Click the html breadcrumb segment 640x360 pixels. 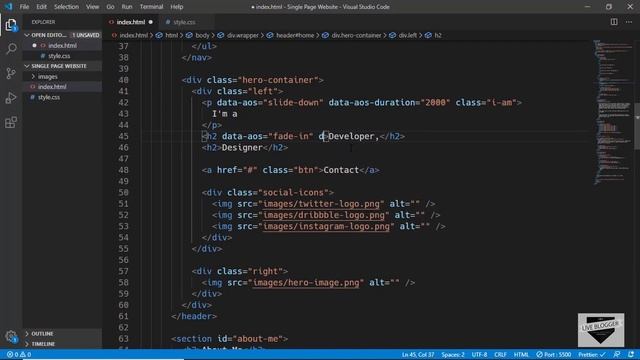171,36
